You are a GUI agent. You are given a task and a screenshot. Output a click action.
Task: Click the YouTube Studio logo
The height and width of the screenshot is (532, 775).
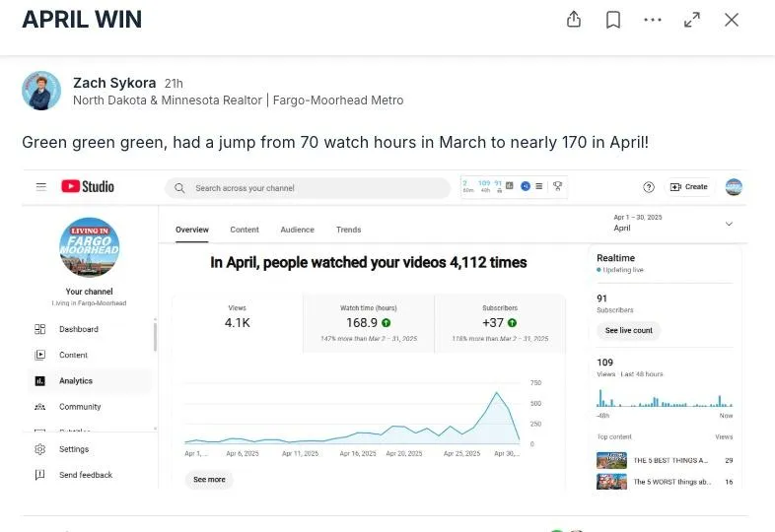click(x=88, y=187)
